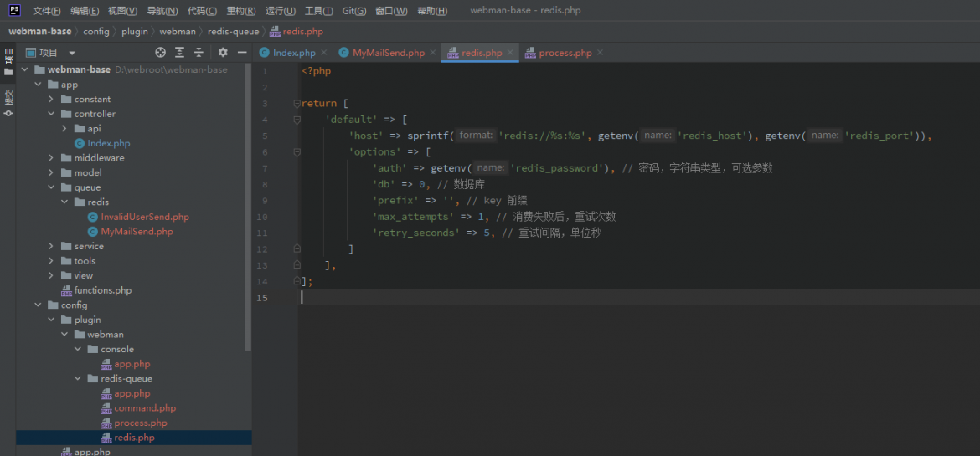
Task: Click webman breadcrumb in navigation bar
Action: 178,31
